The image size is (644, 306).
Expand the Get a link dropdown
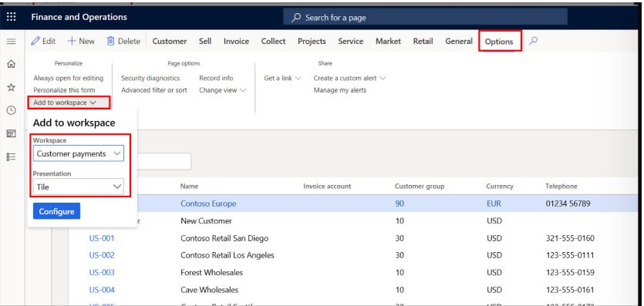(282, 78)
